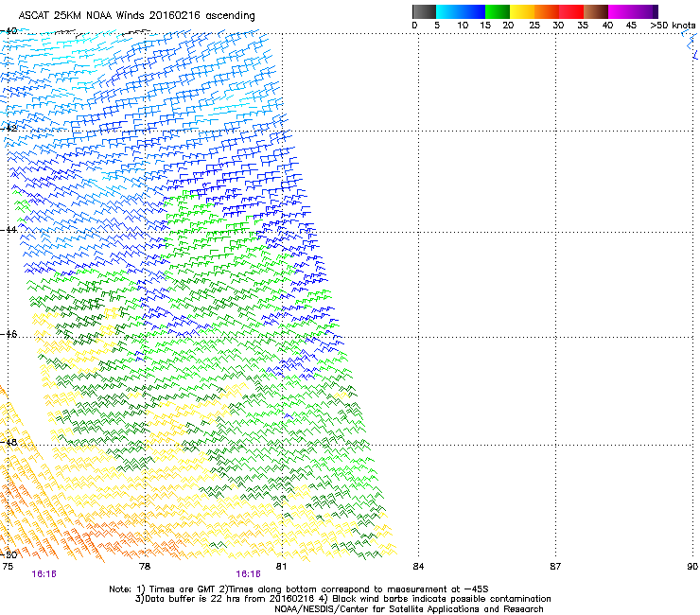Click the longitude label '78'
Viewport: 700px width, 615px height.
pyautogui.click(x=145, y=567)
